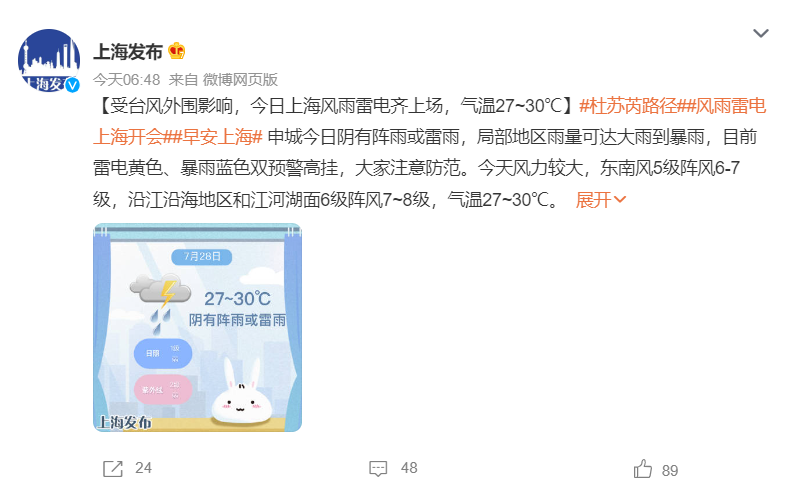Click the repost share icon
This screenshot has height=490, width=790.
113,468
